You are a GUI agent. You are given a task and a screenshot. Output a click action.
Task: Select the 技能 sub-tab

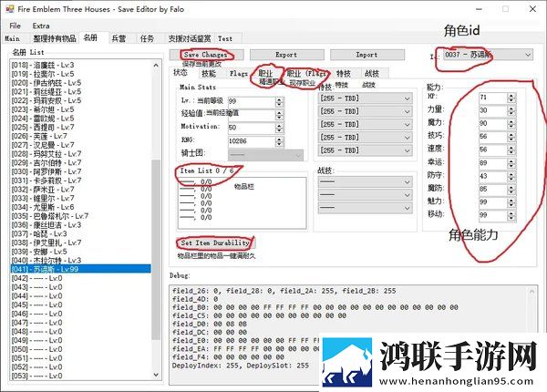(209, 74)
